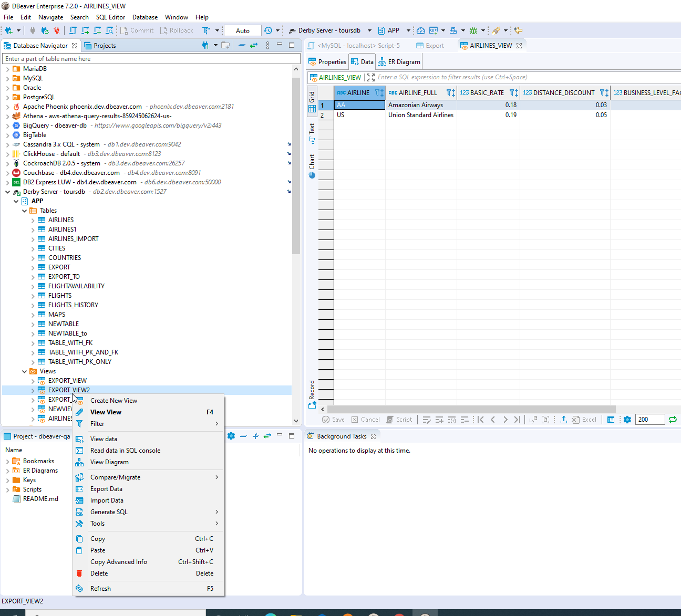Expand the MariaDB connection node
Screen dimensions: 681x616
tap(7, 69)
